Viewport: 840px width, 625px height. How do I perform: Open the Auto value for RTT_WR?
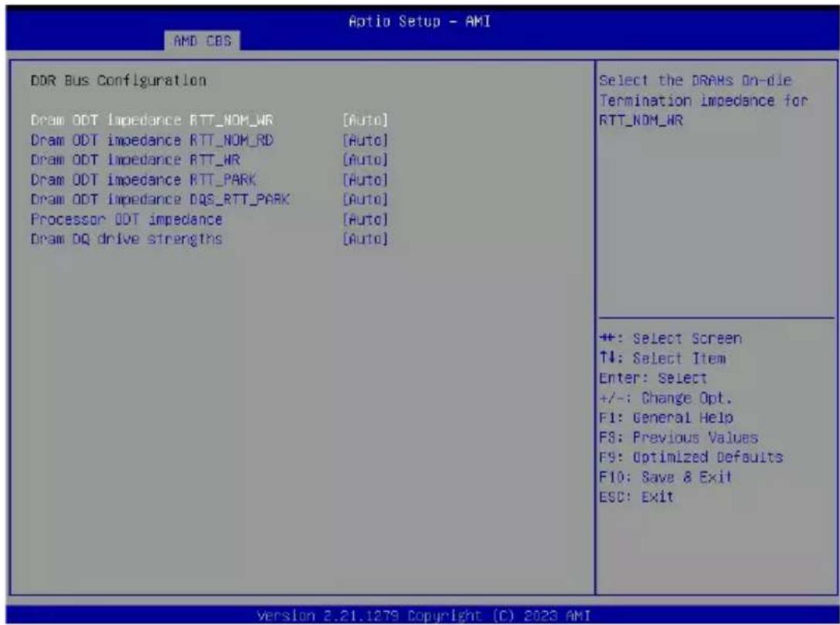click(x=365, y=160)
